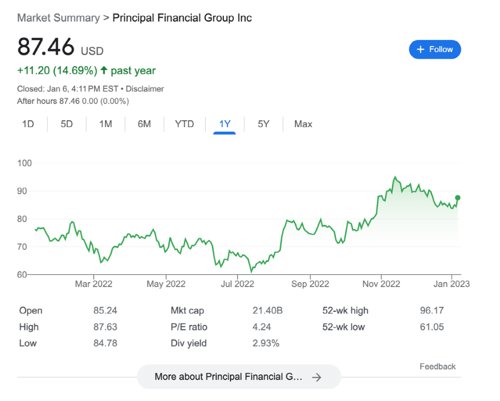This screenshot has height=401, width=500.
Task: Select the 1D time range tab
Action: [x=28, y=124]
